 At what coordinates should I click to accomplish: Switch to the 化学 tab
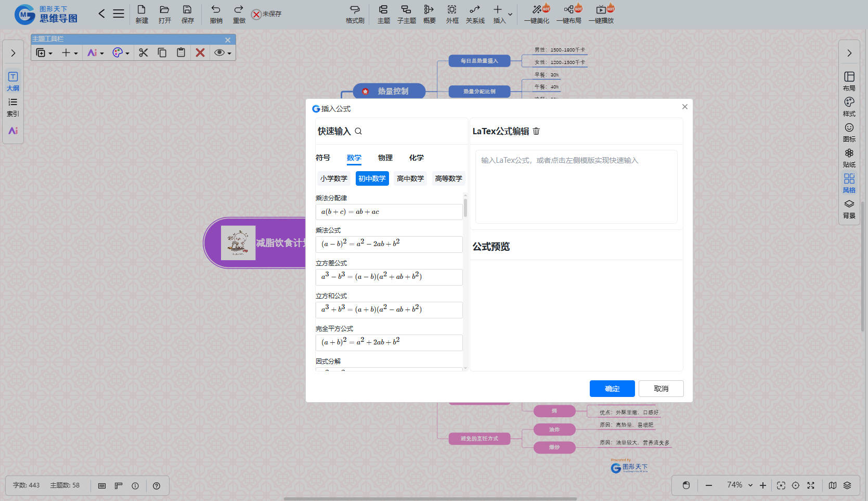point(416,158)
